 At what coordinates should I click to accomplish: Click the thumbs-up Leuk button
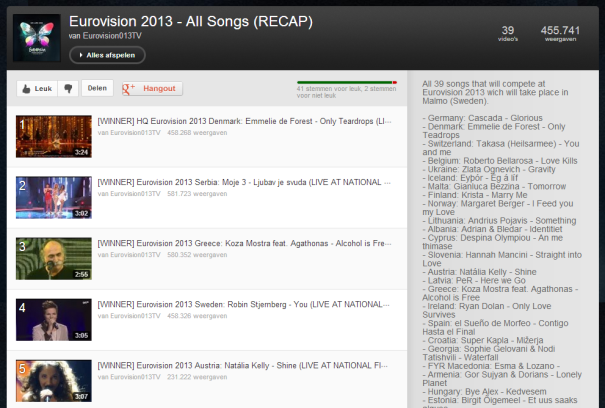coord(37,88)
